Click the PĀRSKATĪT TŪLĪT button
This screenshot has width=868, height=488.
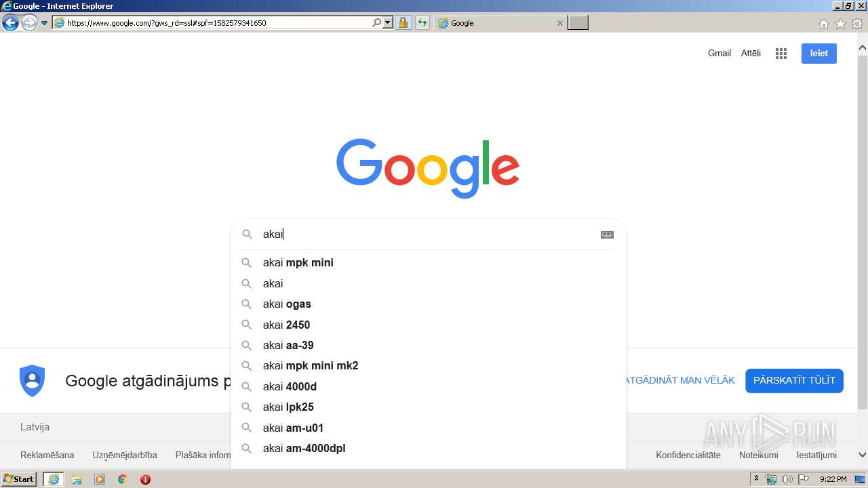coord(794,380)
